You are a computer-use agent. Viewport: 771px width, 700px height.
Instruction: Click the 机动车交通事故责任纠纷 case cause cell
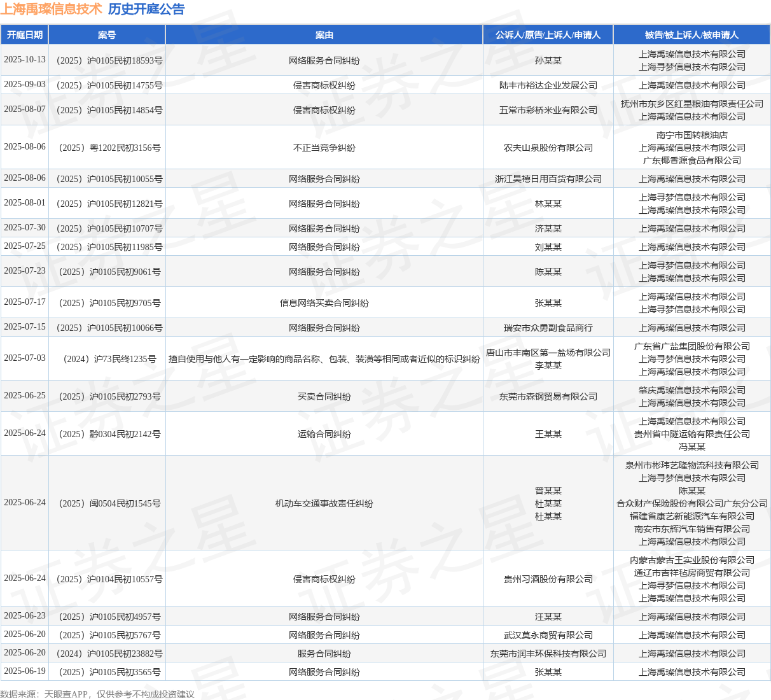point(324,503)
